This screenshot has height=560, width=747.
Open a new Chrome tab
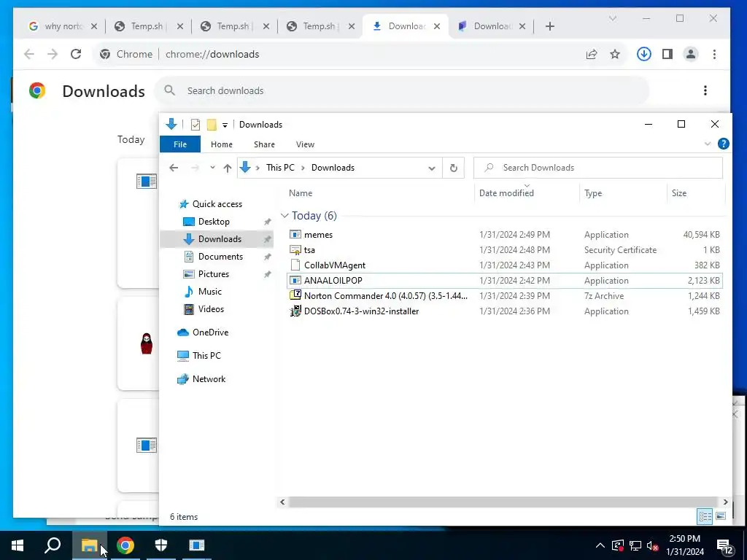(x=550, y=26)
